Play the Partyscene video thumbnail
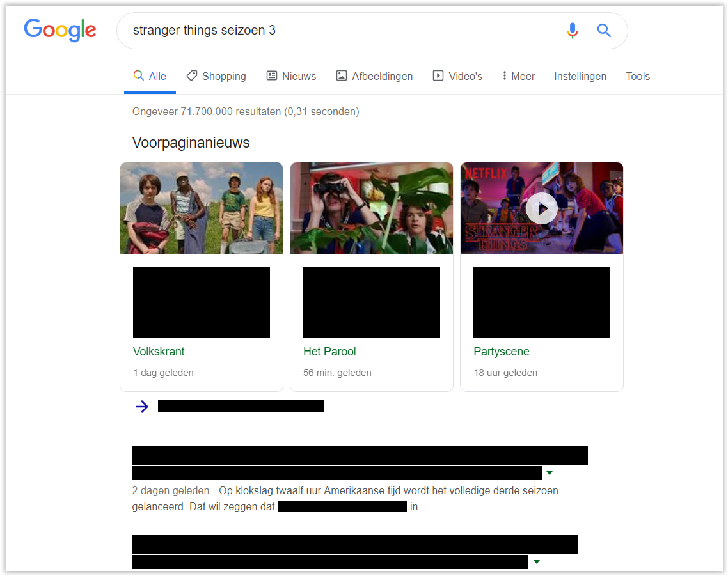 click(x=541, y=208)
